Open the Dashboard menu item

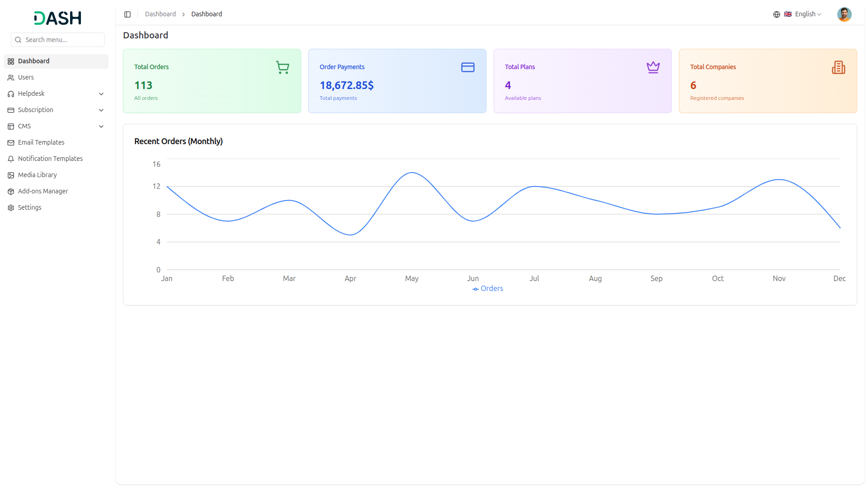coord(56,61)
